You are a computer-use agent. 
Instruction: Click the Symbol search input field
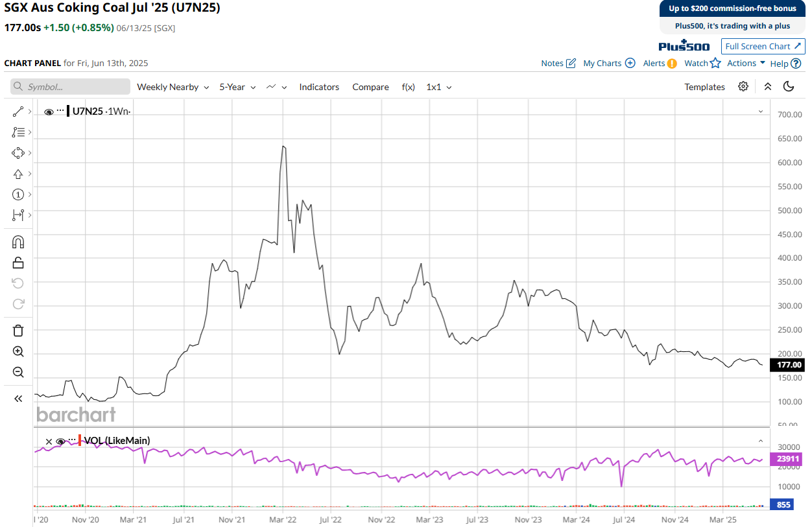[70, 87]
